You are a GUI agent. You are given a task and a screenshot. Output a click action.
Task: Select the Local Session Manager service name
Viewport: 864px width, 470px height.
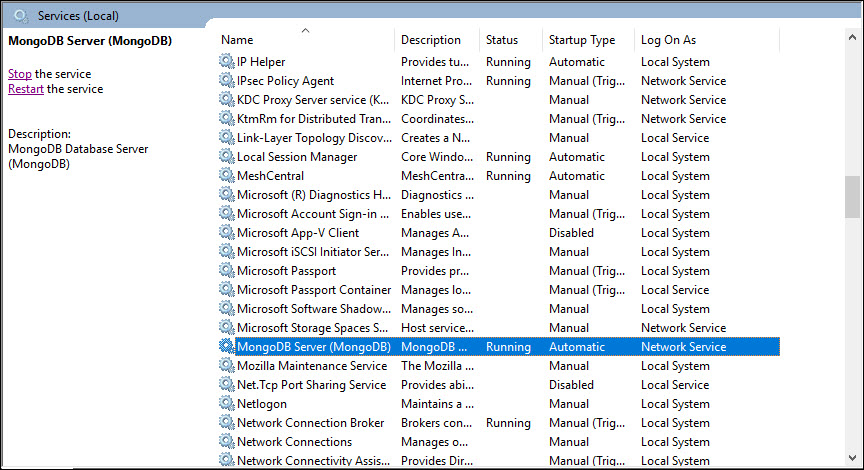(297, 157)
